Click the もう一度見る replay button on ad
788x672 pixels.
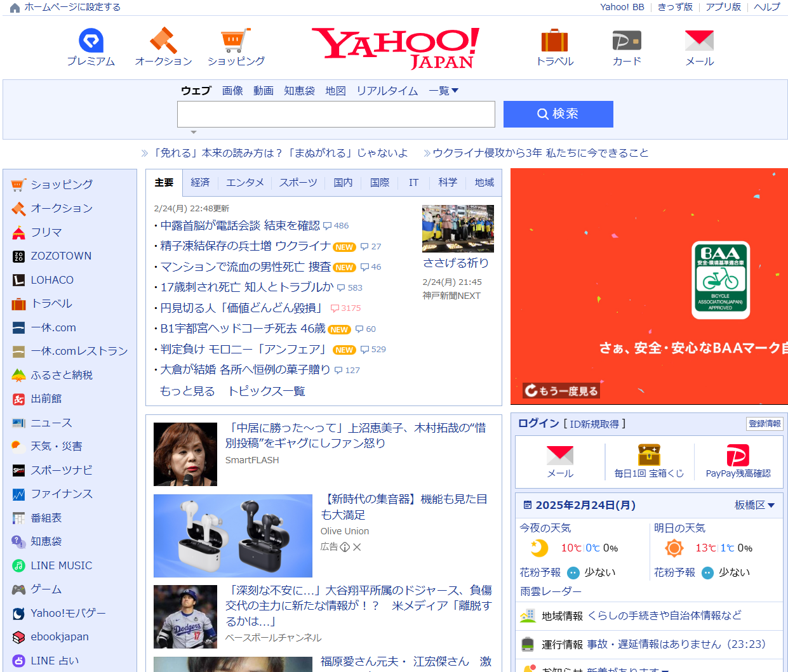click(x=561, y=391)
